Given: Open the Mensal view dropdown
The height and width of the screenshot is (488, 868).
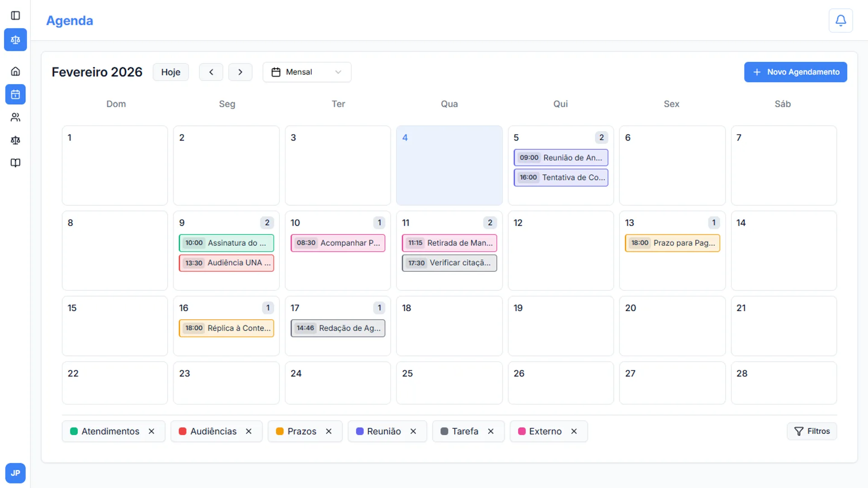Looking at the screenshot, I should click(307, 72).
